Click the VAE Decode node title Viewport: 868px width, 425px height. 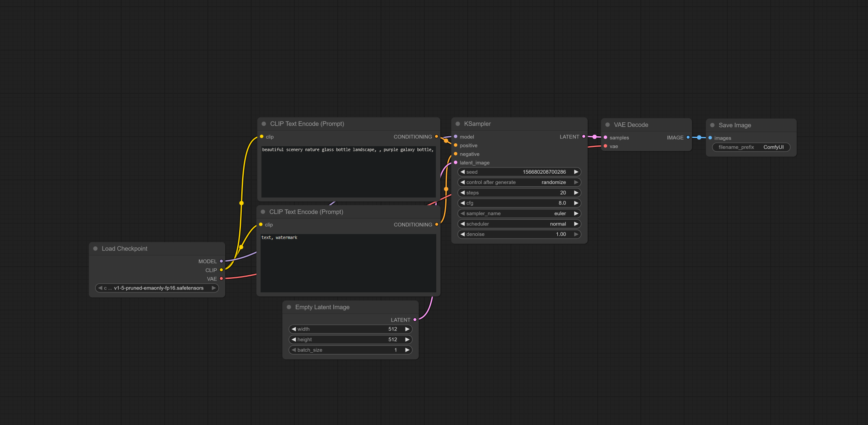coord(631,125)
